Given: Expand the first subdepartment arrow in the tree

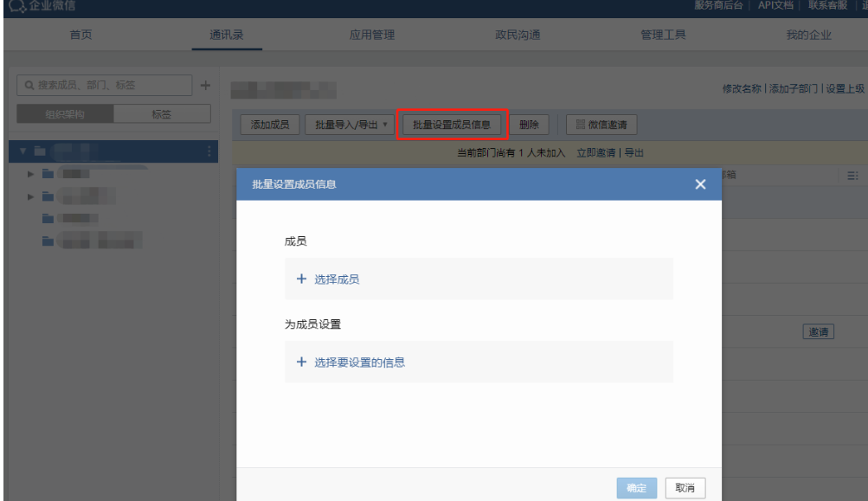Looking at the screenshot, I should pos(30,174).
